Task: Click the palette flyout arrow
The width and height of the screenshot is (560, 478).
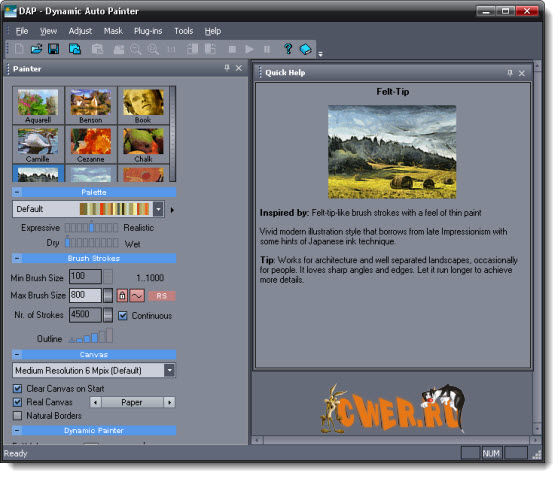Action: tap(172, 210)
